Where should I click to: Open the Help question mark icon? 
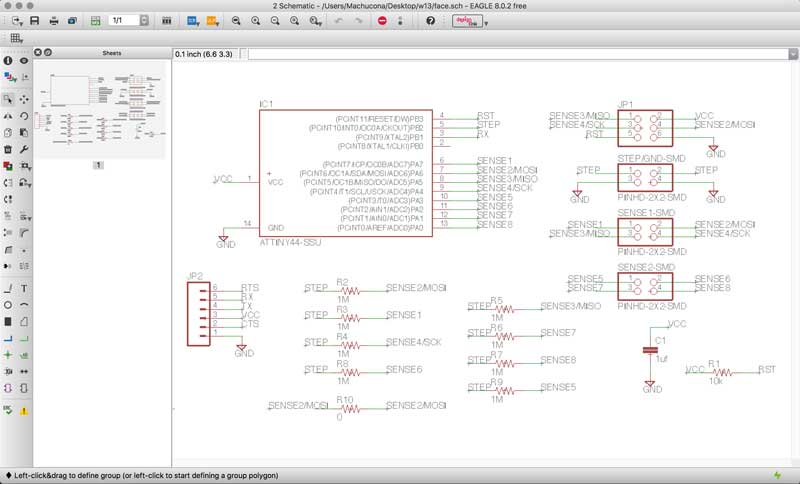pos(431,21)
